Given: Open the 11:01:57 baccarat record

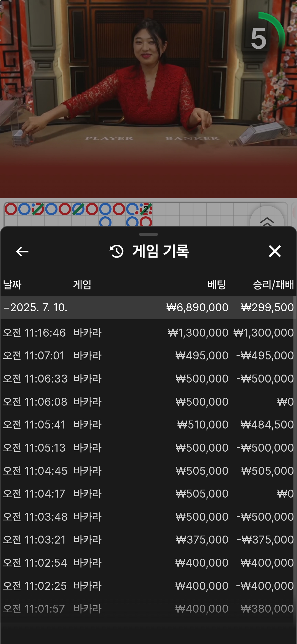Looking at the screenshot, I should 148,609.
